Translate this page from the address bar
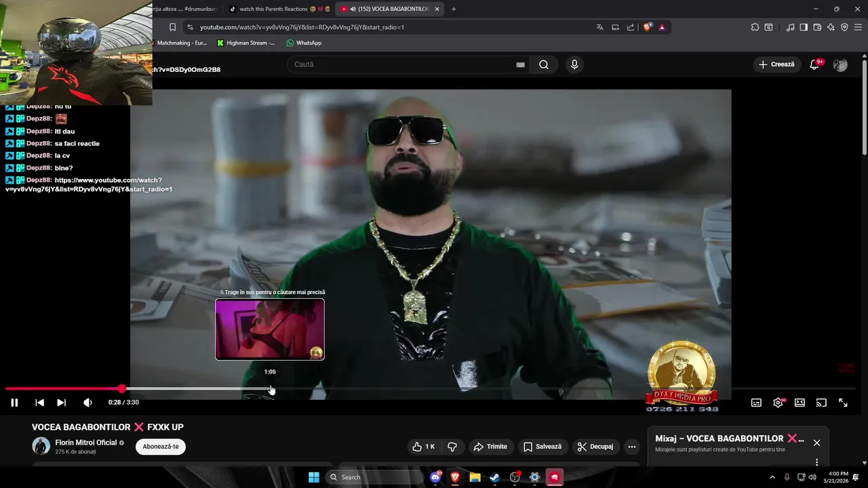Screen dimensions: 868x488 599,27
